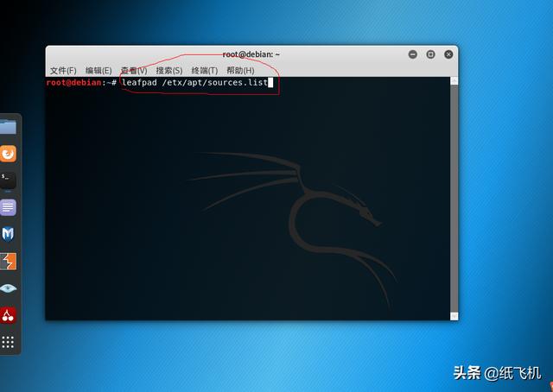The height and width of the screenshot is (392, 553).
Task: Launch Firefox from the dock
Action: 8,154
